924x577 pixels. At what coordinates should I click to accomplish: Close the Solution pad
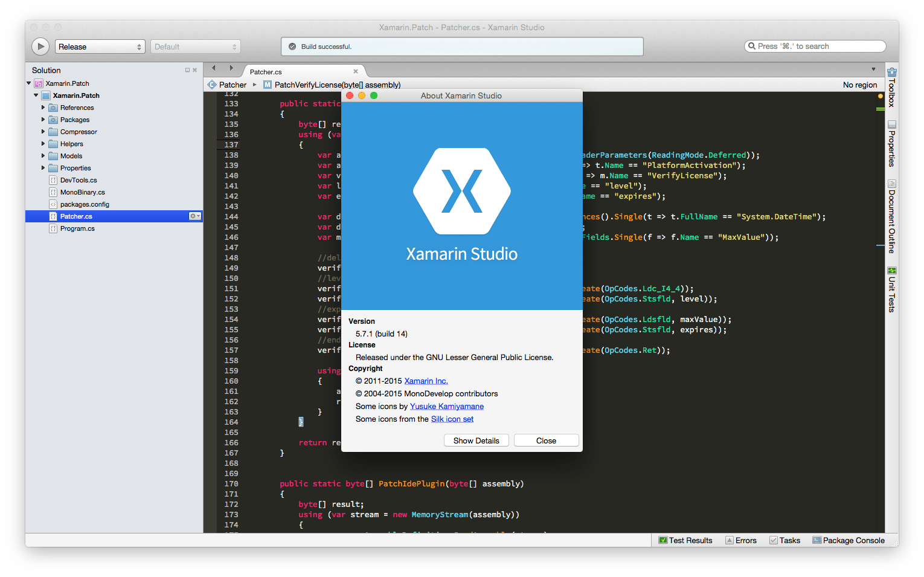point(195,70)
